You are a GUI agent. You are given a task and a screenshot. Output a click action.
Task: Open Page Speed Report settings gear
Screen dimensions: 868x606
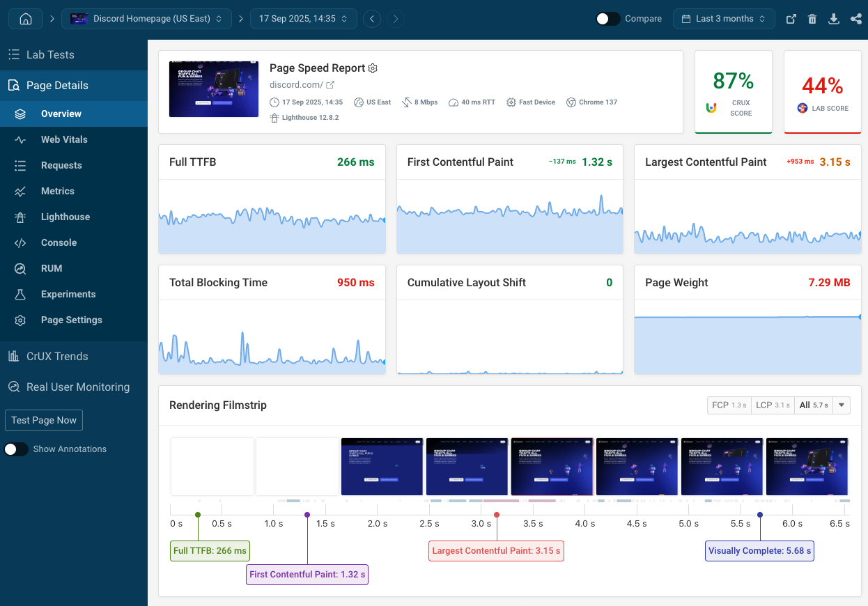pos(373,68)
